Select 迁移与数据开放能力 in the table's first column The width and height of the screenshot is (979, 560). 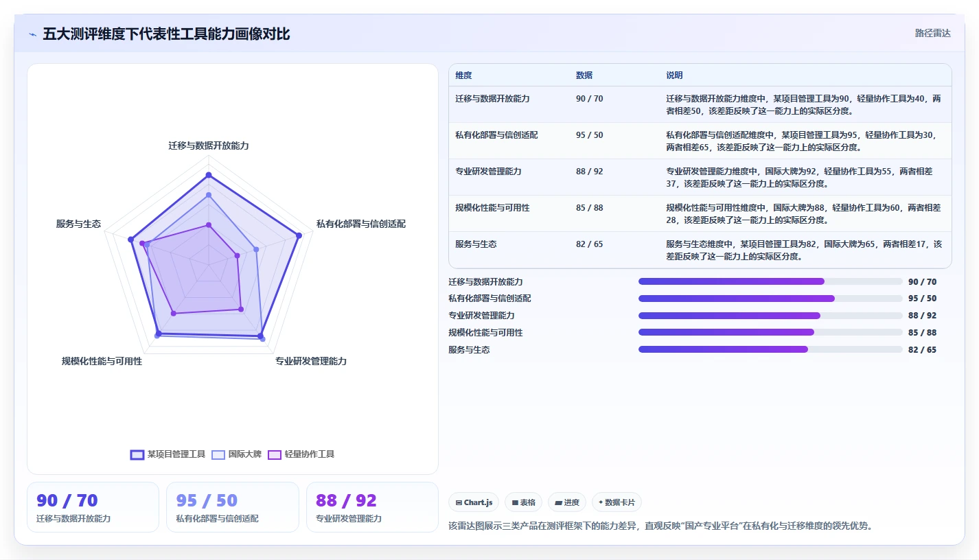coord(492,99)
